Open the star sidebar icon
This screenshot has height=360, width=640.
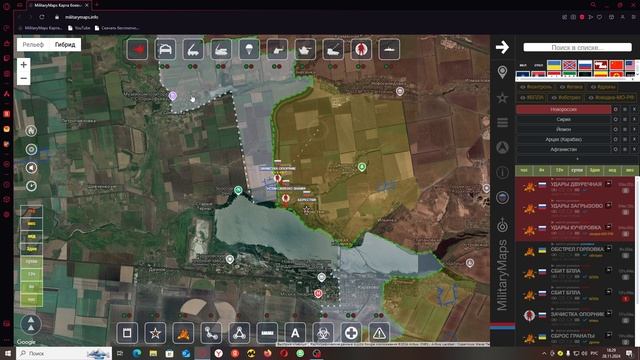502,98
